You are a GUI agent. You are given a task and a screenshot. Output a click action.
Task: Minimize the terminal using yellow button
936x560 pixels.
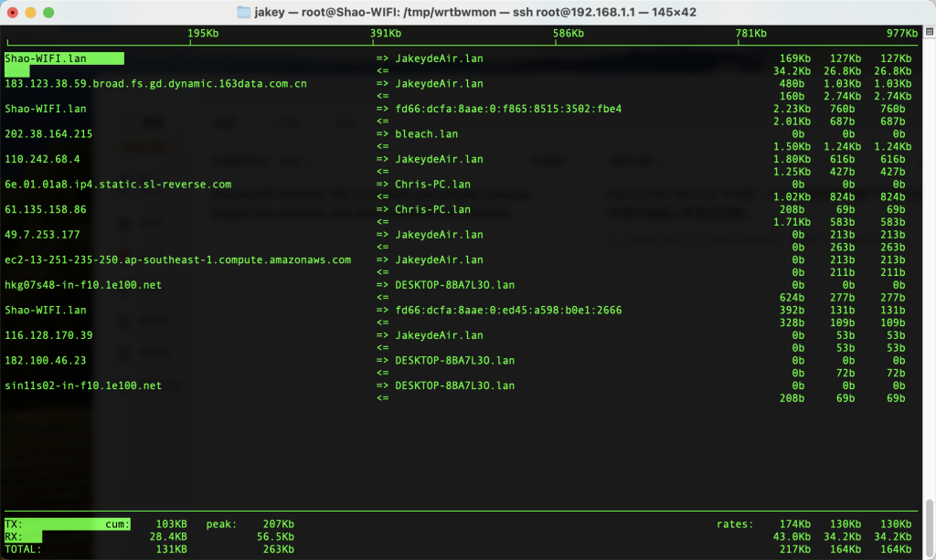(30, 13)
